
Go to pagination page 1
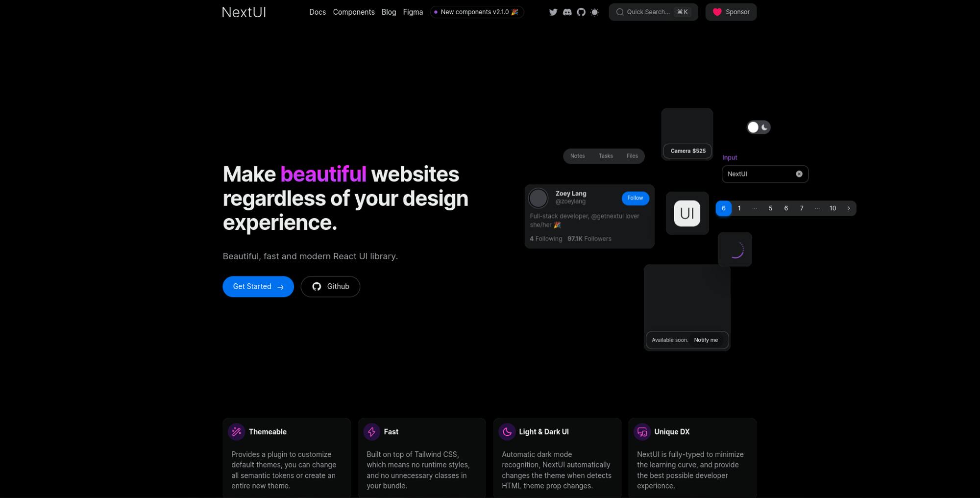click(x=739, y=208)
